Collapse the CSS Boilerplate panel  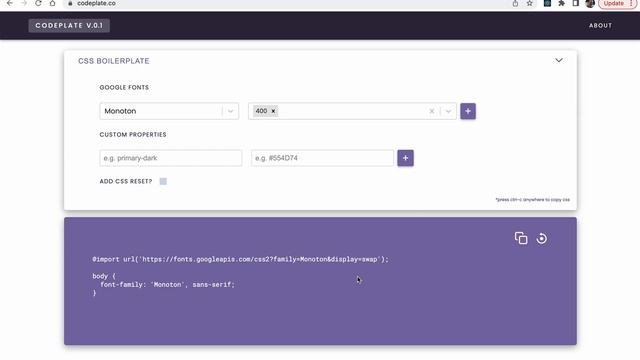(x=558, y=60)
